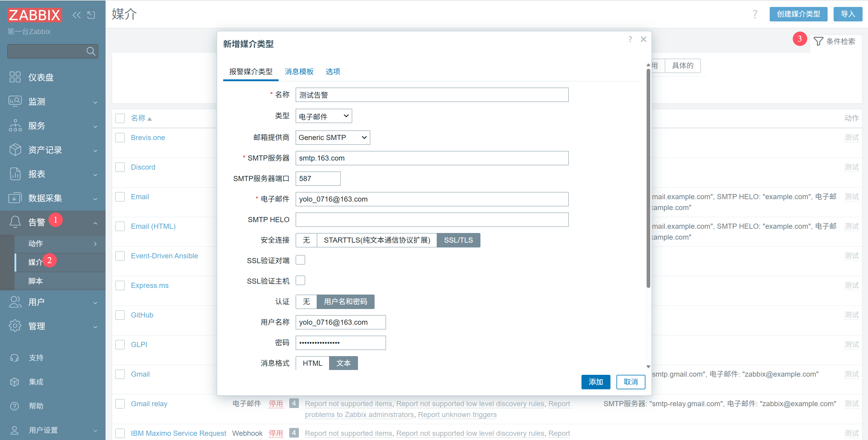
Task: Click the ZABBIX logo
Action: [34, 15]
